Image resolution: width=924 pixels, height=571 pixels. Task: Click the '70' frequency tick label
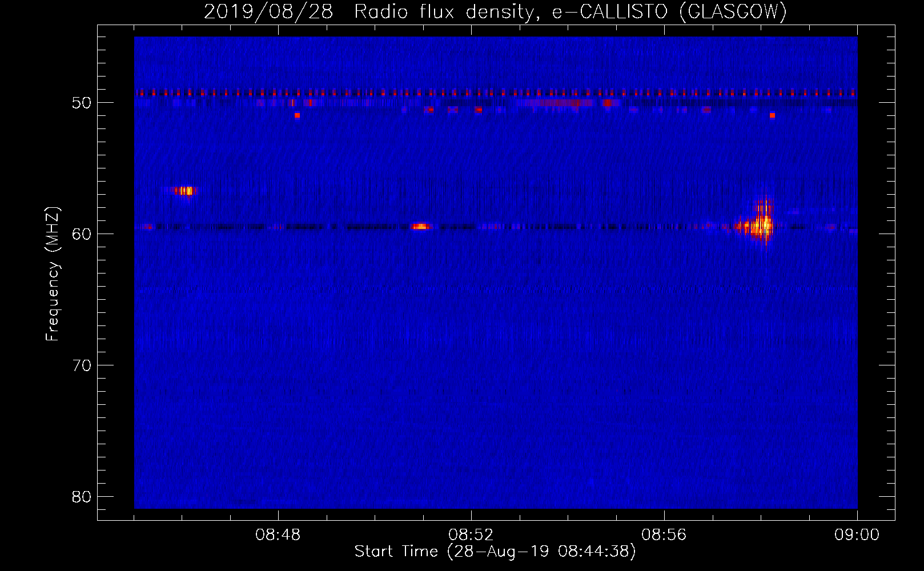(x=82, y=365)
